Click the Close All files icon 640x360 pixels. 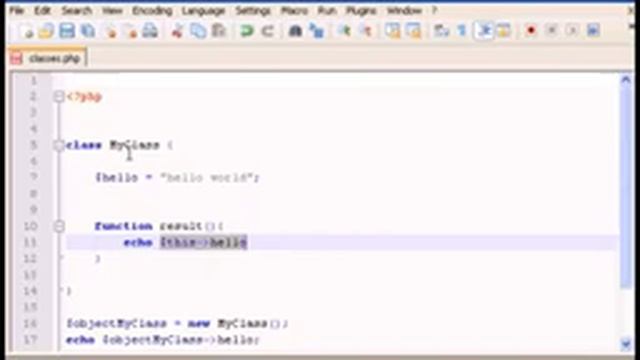[x=131, y=31]
